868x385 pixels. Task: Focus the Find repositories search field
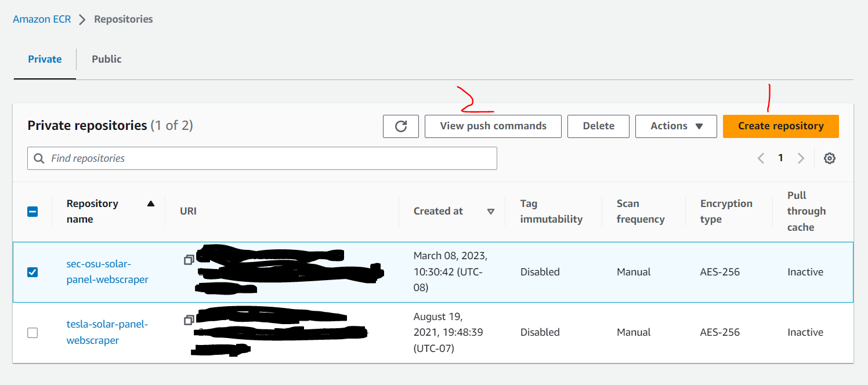(262, 158)
